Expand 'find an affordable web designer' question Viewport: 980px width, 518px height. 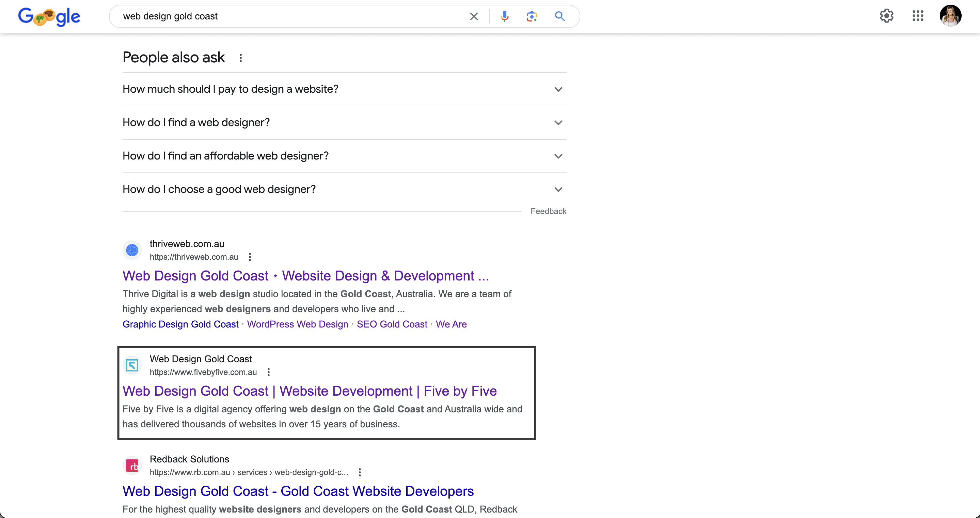pos(344,156)
